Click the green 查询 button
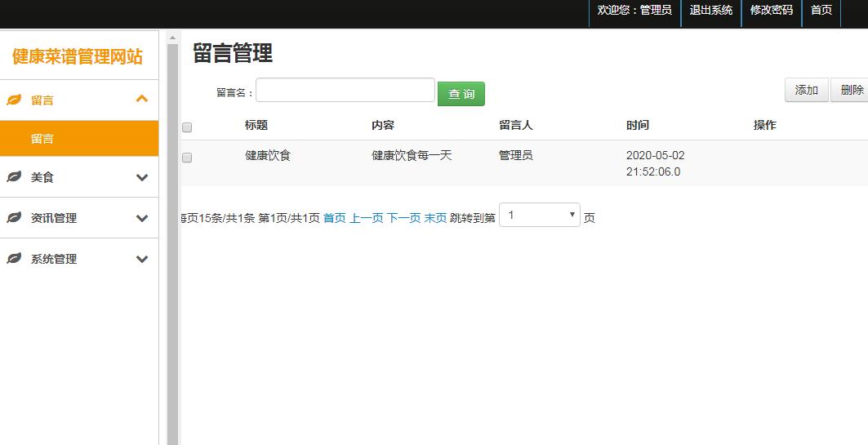 (x=461, y=94)
